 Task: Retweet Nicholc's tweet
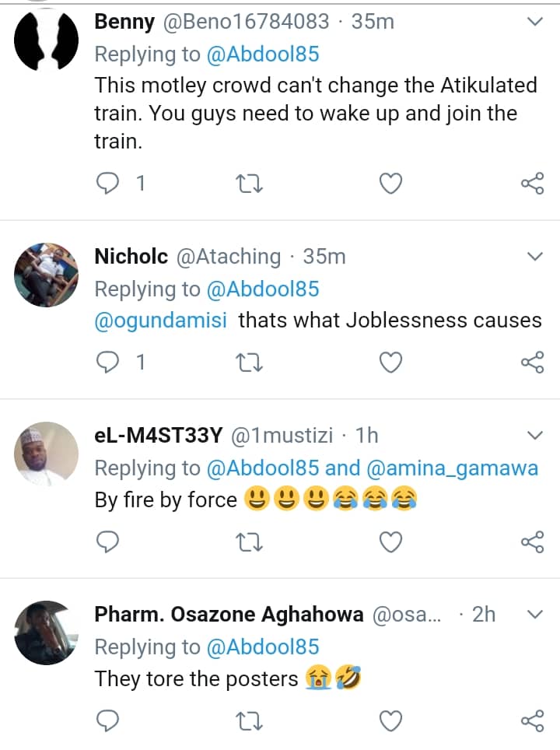click(x=250, y=362)
